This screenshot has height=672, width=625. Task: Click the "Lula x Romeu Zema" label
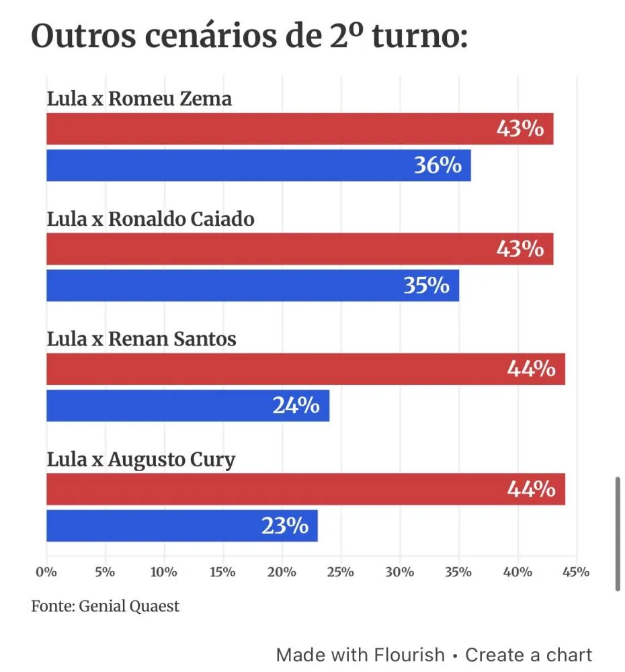[x=139, y=99]
